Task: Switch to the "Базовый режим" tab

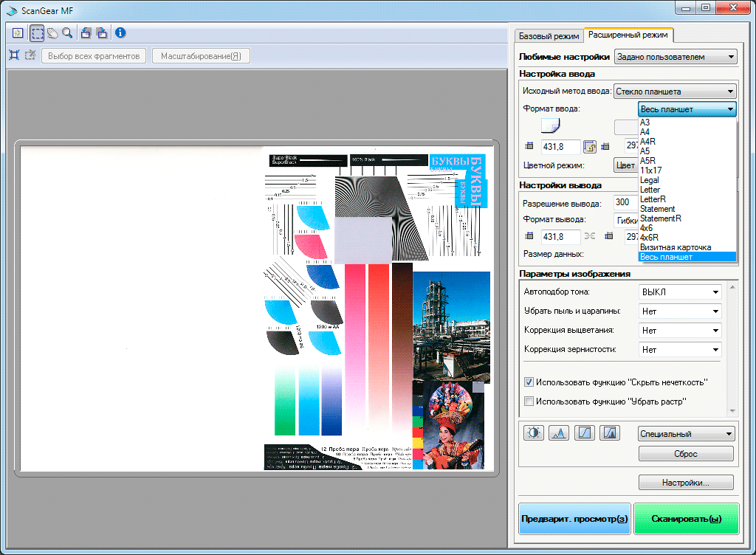Action: click(549, 35)
